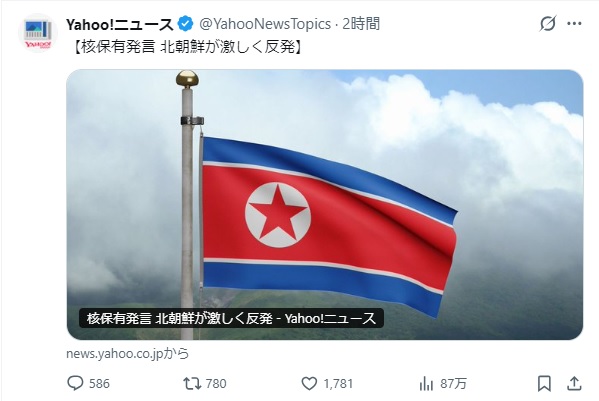Click the card title caption overlay

231,318
